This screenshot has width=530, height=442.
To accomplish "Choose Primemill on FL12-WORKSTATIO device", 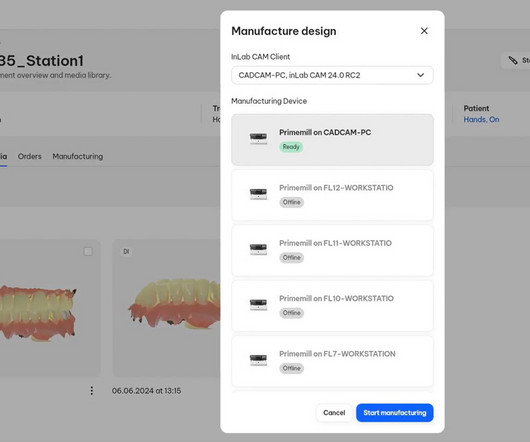I will click(332, 195).
